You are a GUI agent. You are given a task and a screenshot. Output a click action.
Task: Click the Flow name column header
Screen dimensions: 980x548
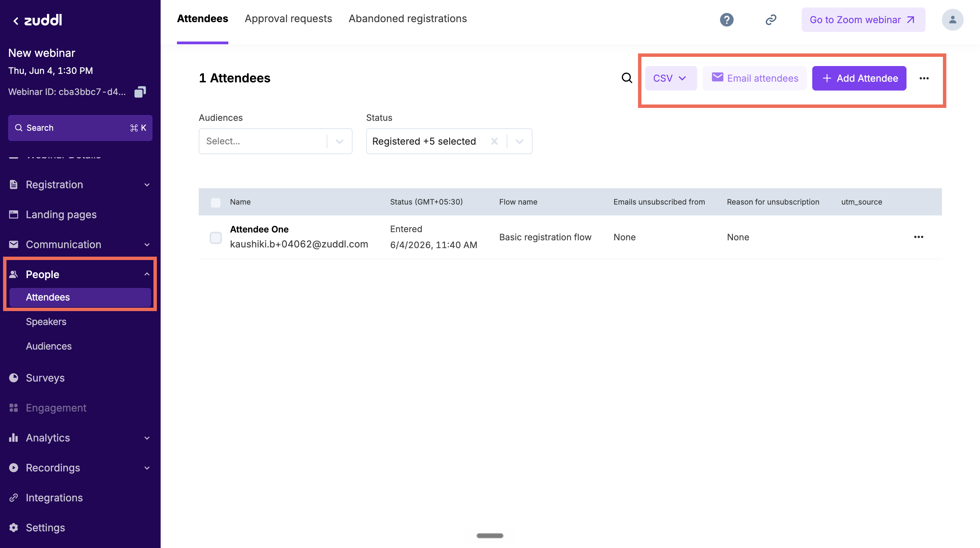518,202
